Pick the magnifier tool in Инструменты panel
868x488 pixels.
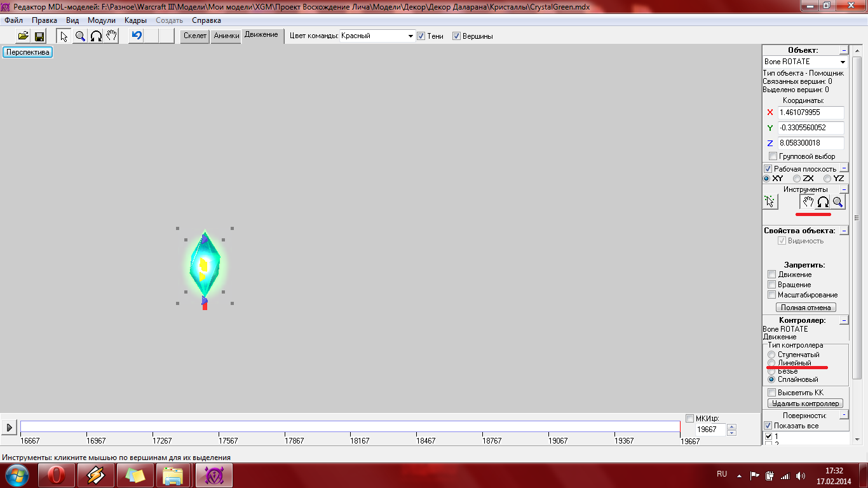[838, 202]
